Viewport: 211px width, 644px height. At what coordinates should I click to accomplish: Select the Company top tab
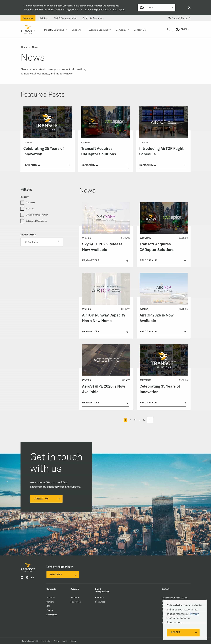click(28, 18)
